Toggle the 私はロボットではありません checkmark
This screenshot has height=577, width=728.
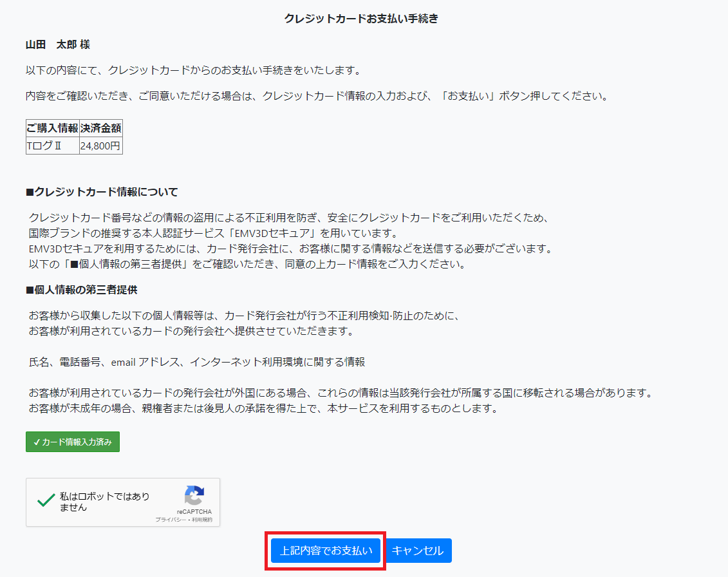[46, 501]
